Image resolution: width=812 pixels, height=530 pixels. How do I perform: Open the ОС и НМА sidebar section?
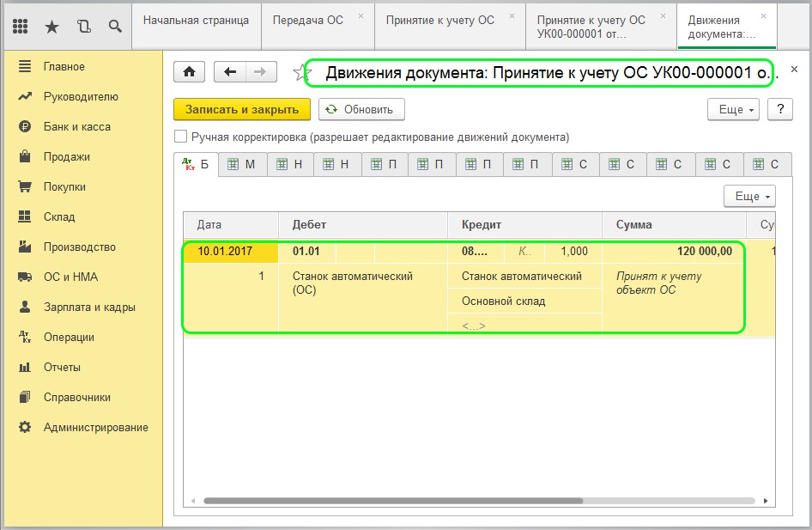(x=70, y=277)
